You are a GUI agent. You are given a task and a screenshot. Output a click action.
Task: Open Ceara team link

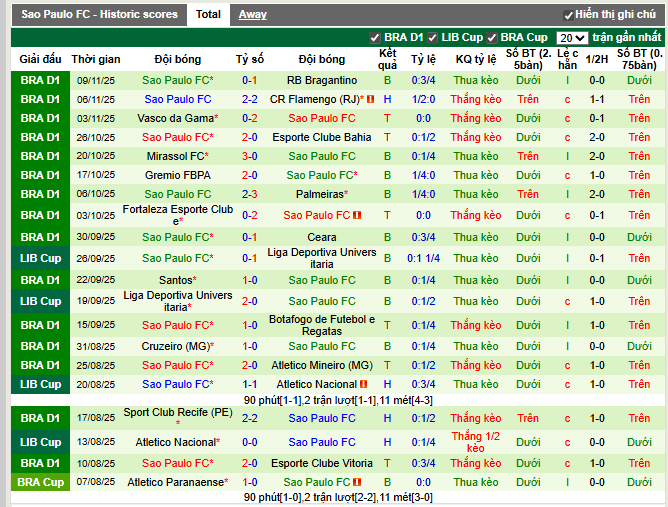(322, 237)
